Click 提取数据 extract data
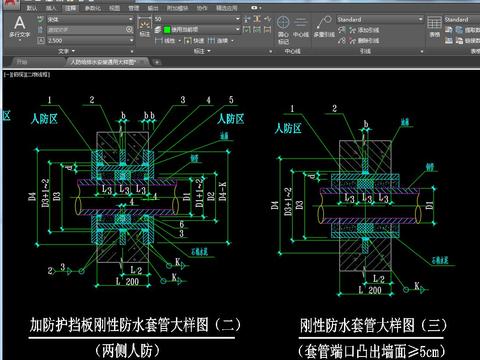Screen dimensions: 480x360 coord(468,30)
